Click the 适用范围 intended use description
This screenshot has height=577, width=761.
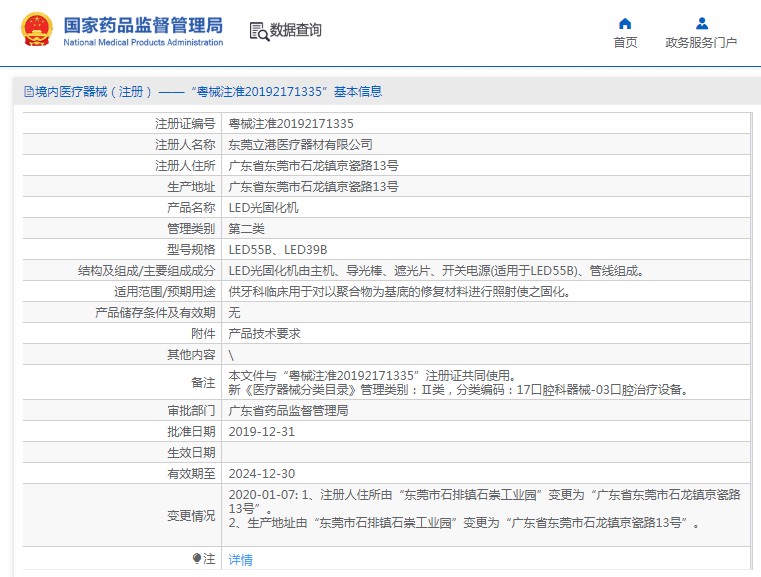(399, 292)
